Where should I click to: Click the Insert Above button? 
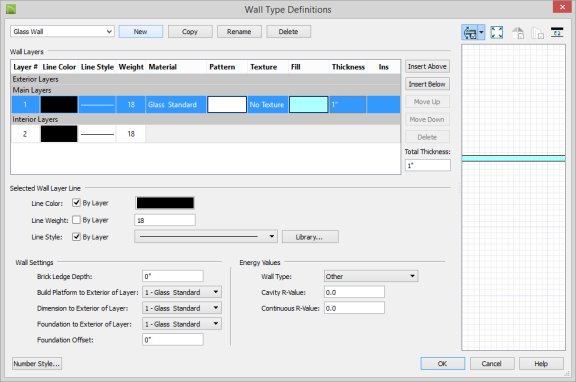coord(427,66)
